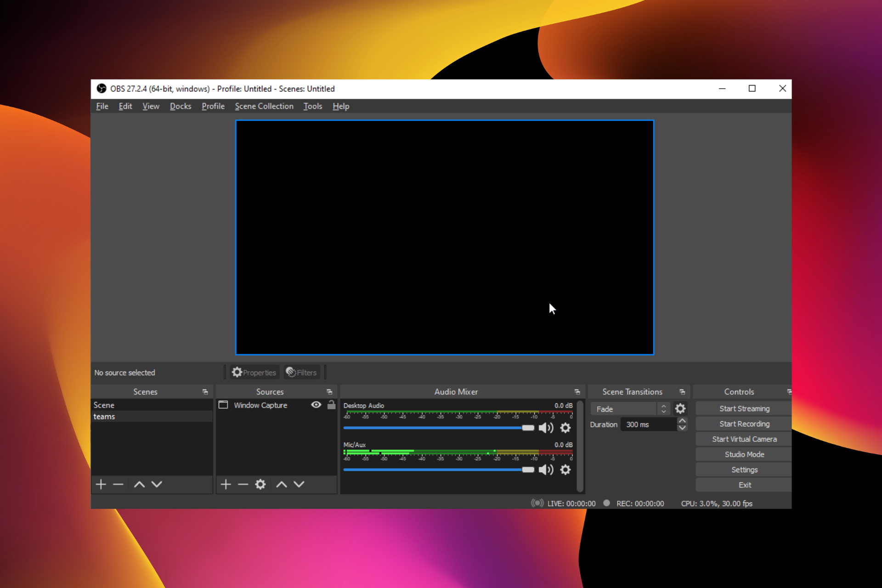The height and width of the screenshot is (588, 882).
Task: Click the Exit button
Action: point(744,485)
